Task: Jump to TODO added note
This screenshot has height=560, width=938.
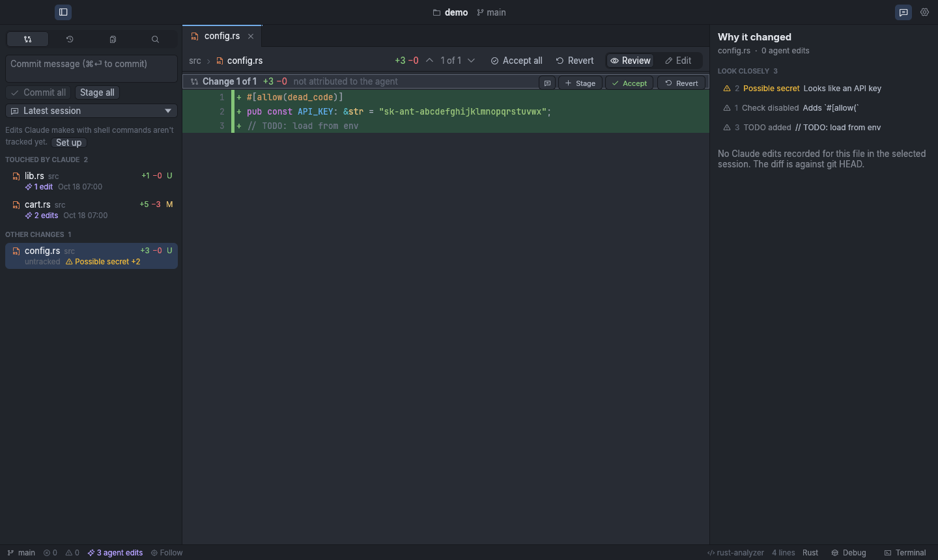Action: (823, 128)
